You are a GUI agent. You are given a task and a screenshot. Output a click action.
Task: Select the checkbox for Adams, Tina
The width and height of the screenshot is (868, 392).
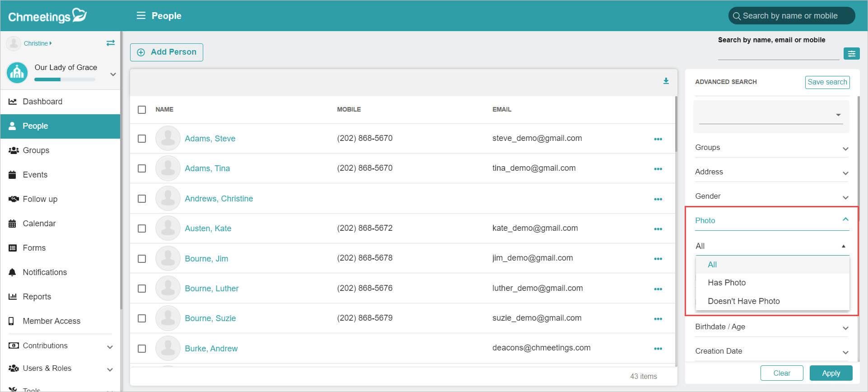[142, 168]
